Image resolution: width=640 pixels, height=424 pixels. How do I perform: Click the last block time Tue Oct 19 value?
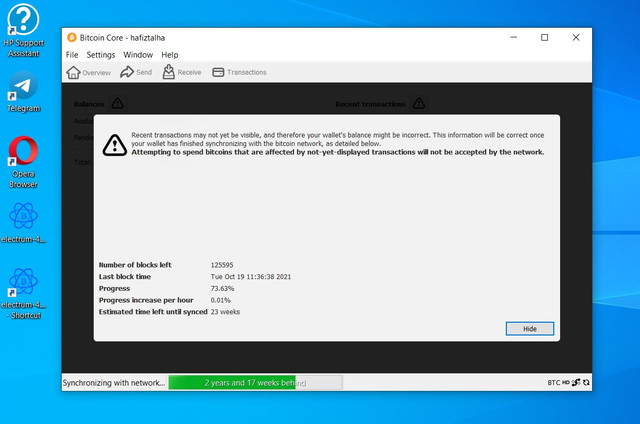tap(251, 277)
